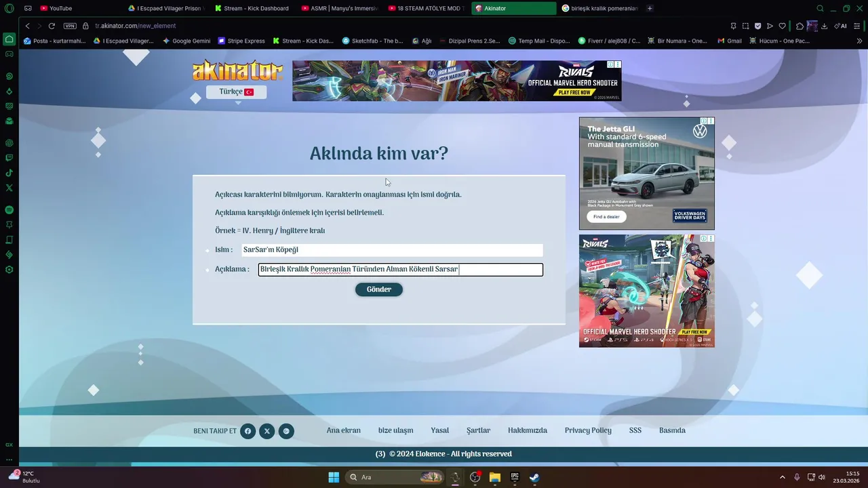Open the Temp Mail bookmark
This screenshot has height=488, width=868.
[x=539, y=41]
